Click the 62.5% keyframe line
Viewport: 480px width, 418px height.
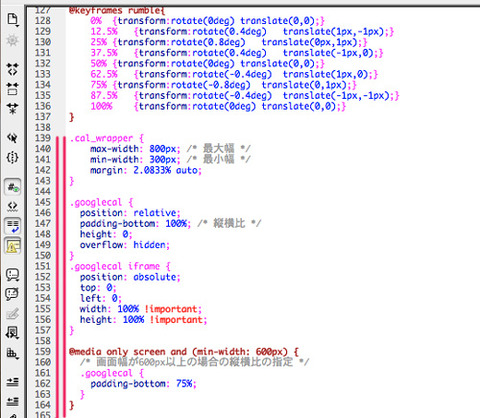tap(234, 74)
